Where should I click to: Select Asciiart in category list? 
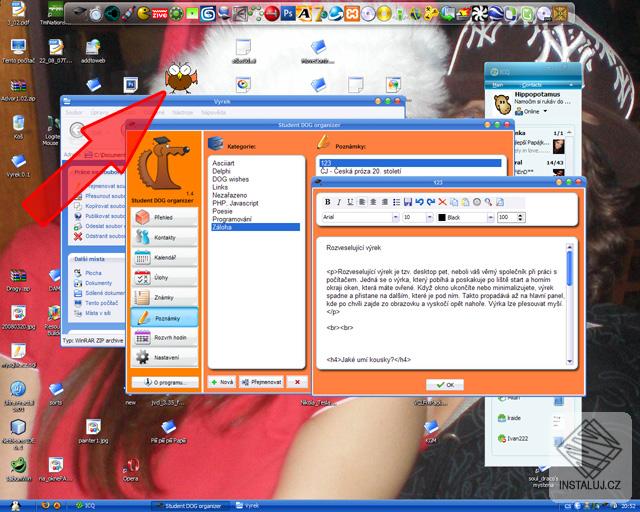(223, 163)
